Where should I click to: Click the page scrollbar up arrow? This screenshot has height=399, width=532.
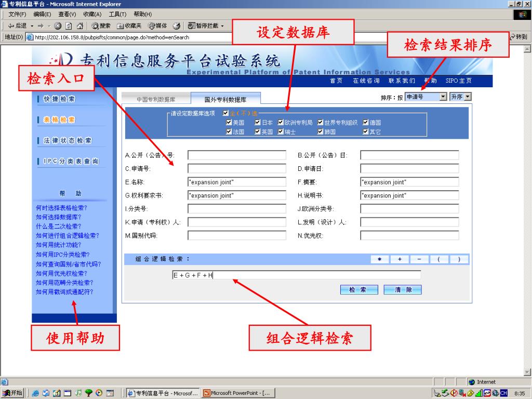(527, 49)
